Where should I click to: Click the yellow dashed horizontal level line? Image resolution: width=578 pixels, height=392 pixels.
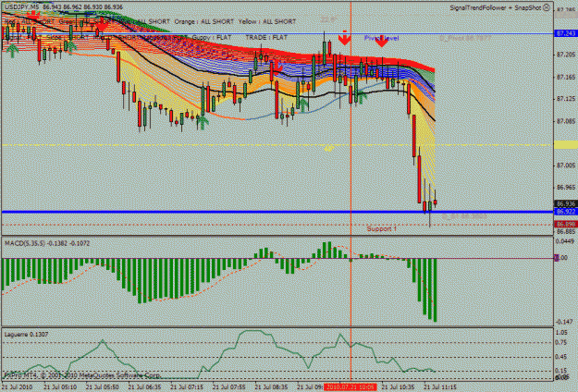[277, 145]
